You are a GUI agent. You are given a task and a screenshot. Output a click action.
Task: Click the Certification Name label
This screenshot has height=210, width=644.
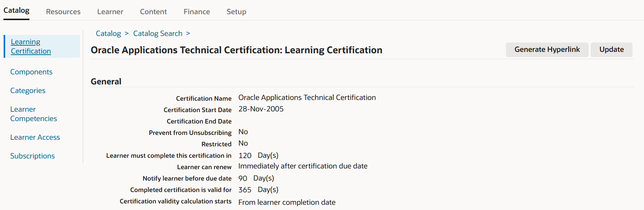(203, 99)
